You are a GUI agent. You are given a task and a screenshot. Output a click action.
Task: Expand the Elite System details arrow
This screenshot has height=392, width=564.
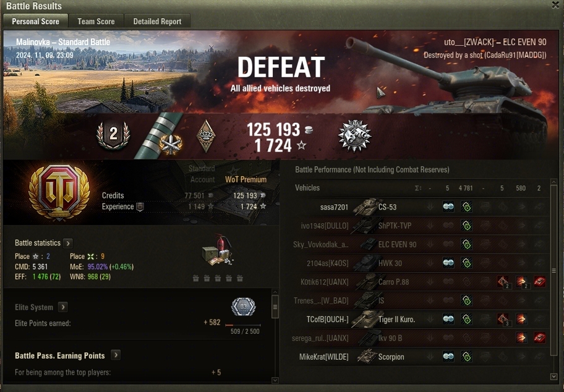click(63, 307)
